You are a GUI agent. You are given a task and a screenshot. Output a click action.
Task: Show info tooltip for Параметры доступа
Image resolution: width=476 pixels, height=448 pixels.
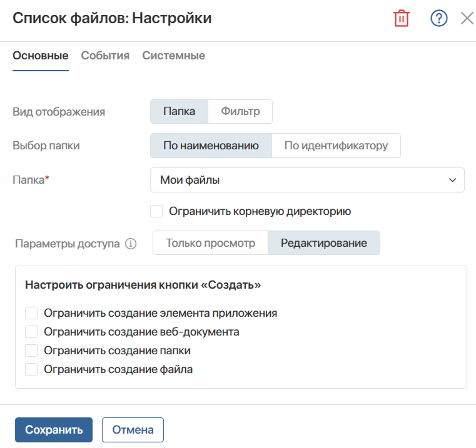(131, 244)
